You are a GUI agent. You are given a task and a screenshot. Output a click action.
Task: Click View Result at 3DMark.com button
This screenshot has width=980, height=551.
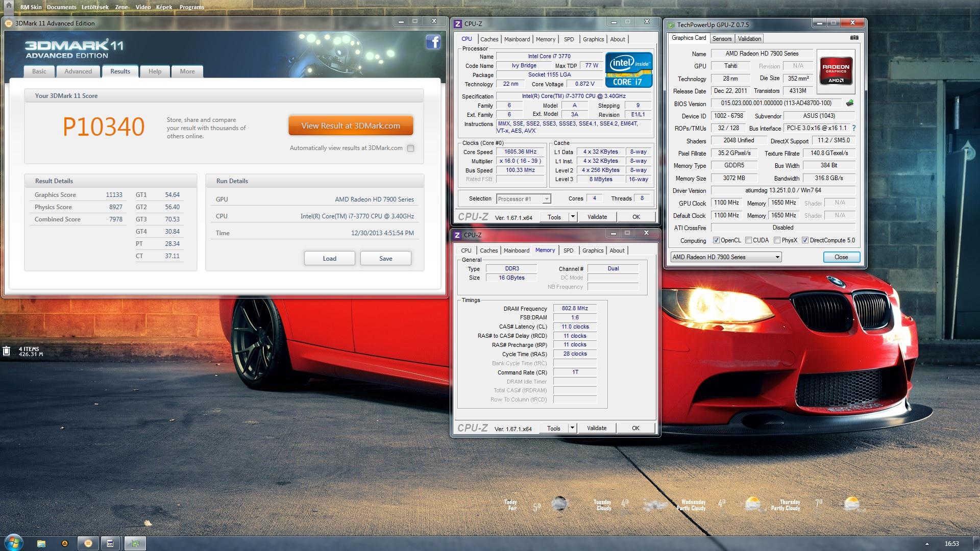(351, 126)
